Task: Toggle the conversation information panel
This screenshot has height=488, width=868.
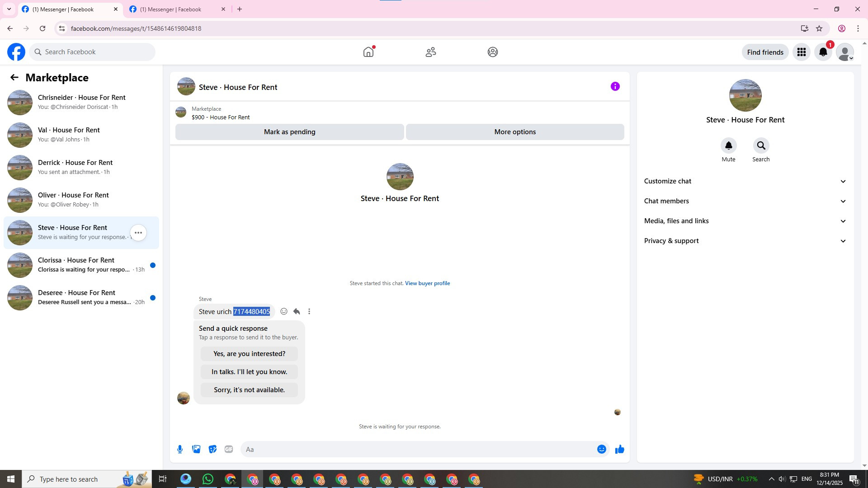Action: tap(615, 86)
